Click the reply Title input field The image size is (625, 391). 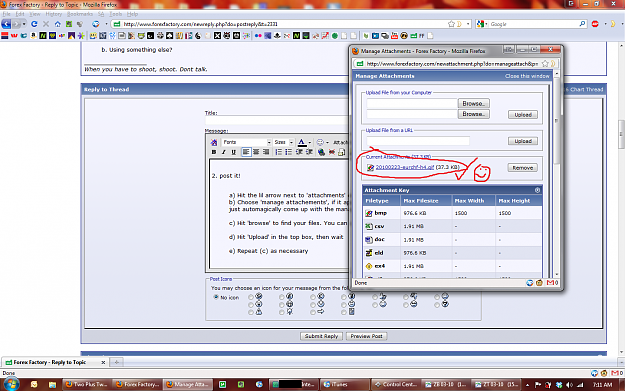(x=277, y=121)
